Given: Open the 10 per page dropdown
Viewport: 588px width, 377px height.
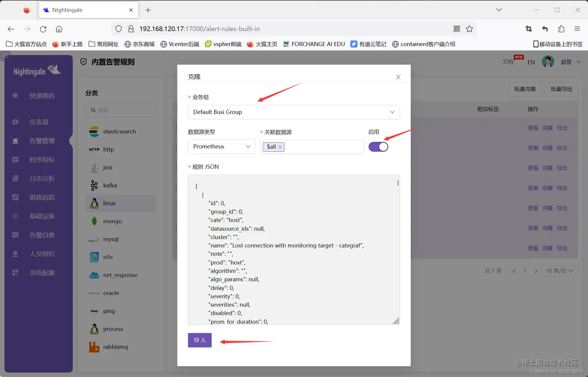Looking at the screenshot, I should click(x=559, y=271).
